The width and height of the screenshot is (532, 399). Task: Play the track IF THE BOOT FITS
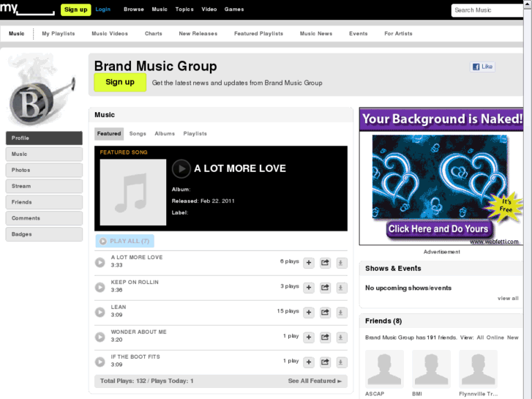[x=100, y=362]
